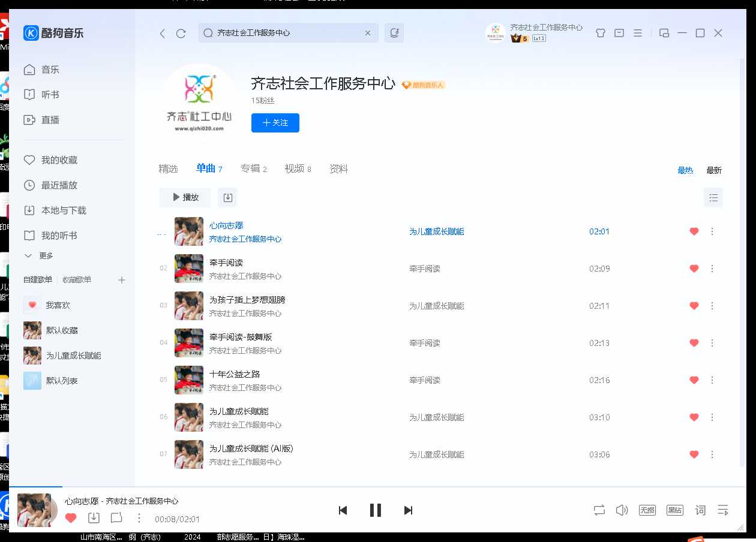The height and width of the screenshot is (542, 756).
Task: Refresh the page with the circular arrow
Action: coord(181,34)
